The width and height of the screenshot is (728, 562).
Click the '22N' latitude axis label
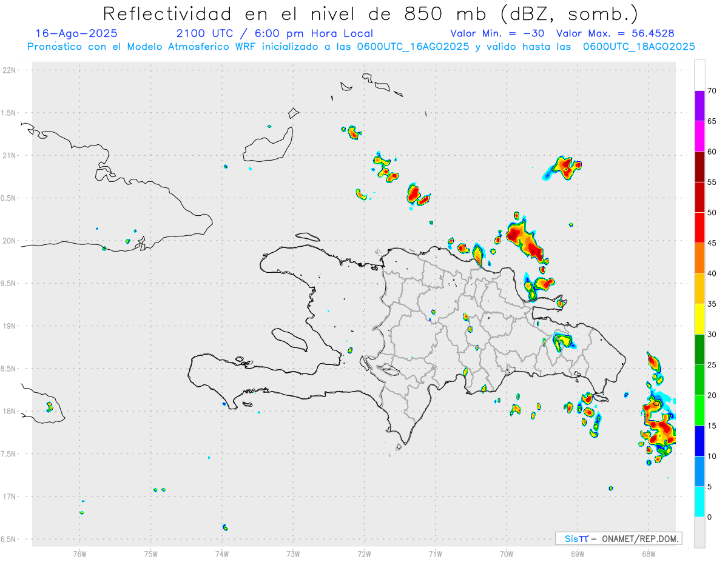point(10,70)
